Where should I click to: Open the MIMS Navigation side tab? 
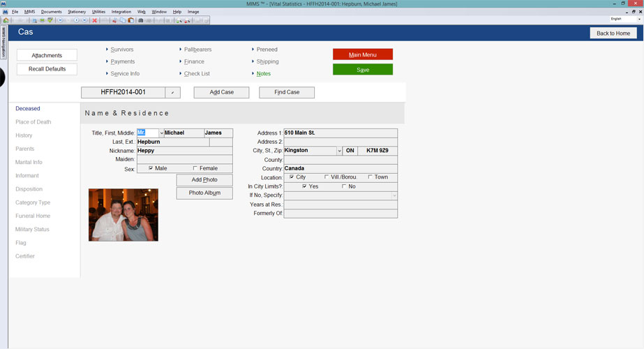point(3,43)
